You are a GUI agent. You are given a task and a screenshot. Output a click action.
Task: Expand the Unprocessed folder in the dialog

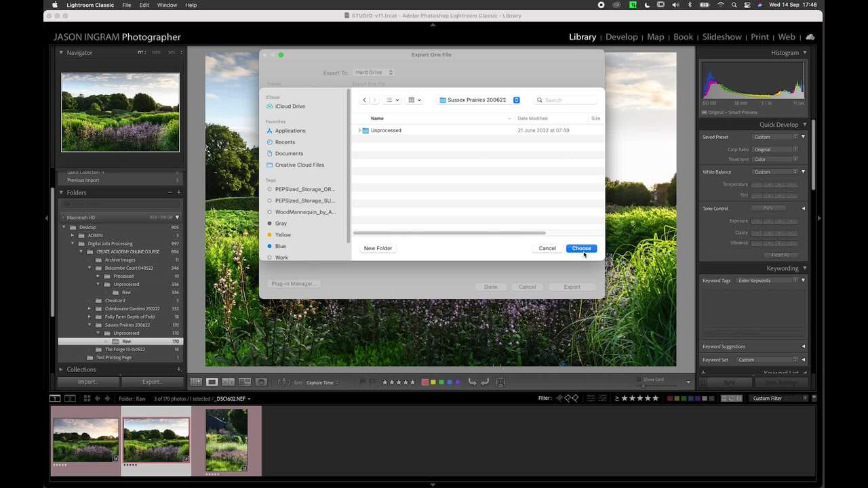(359, 130)
